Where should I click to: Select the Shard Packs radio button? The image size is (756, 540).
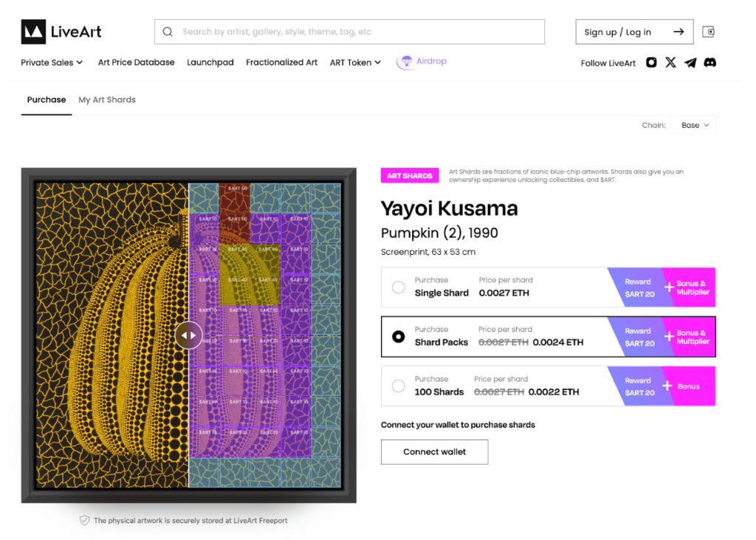point(398,336)
